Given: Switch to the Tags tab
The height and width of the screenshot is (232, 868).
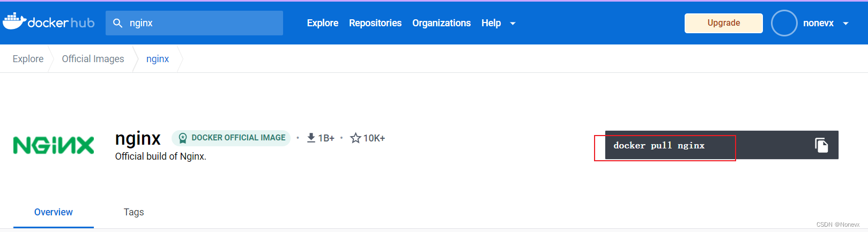Looking at the screenshot, I should [x=133, y=212].
